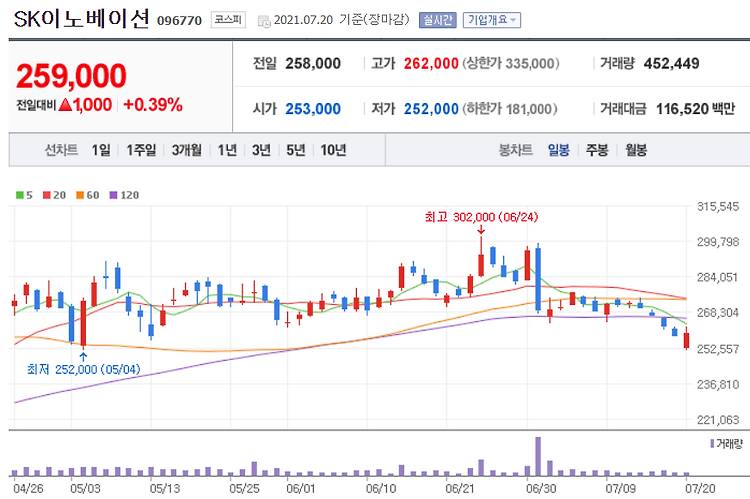Click the 거래량 volume legend label
Viewport: 750px width, 499px height.
click(727, 444)
